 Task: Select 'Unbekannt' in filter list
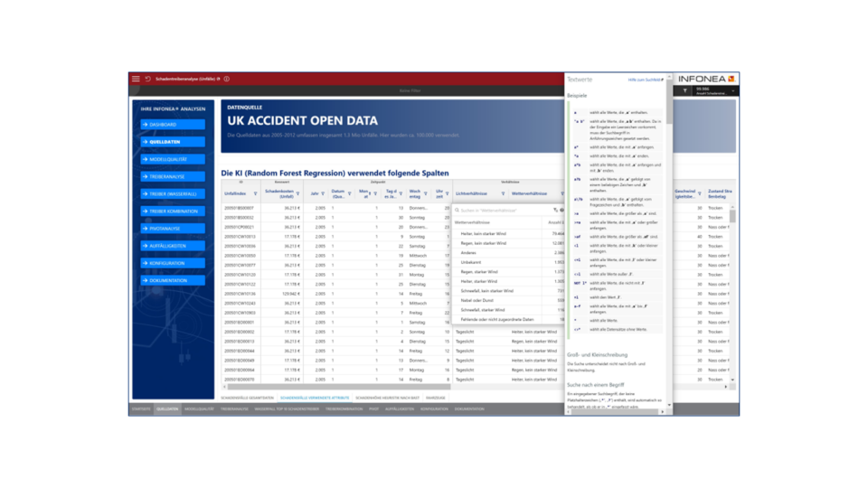(509, 262)
